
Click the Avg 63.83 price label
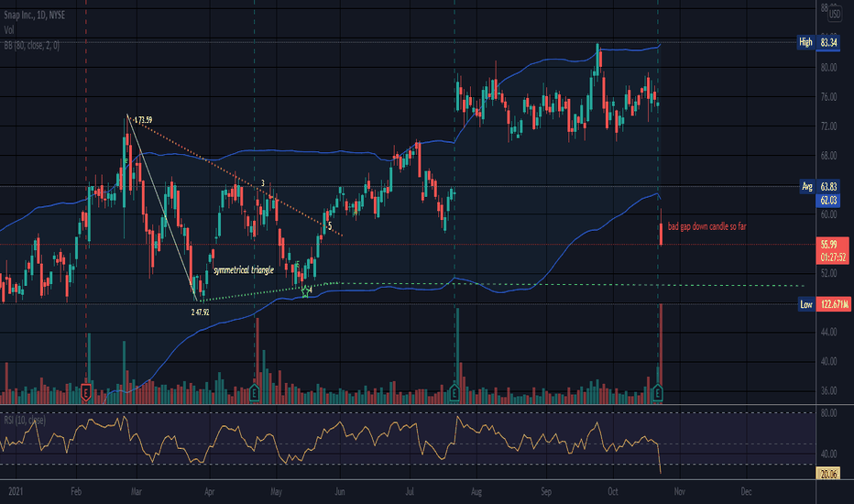(820, 187)
